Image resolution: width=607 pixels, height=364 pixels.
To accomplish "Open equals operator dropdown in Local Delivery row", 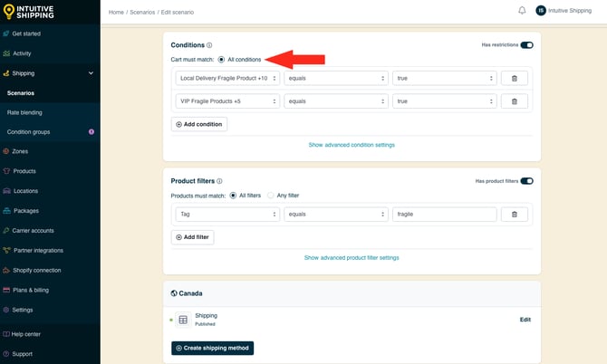I will [335, 78].
